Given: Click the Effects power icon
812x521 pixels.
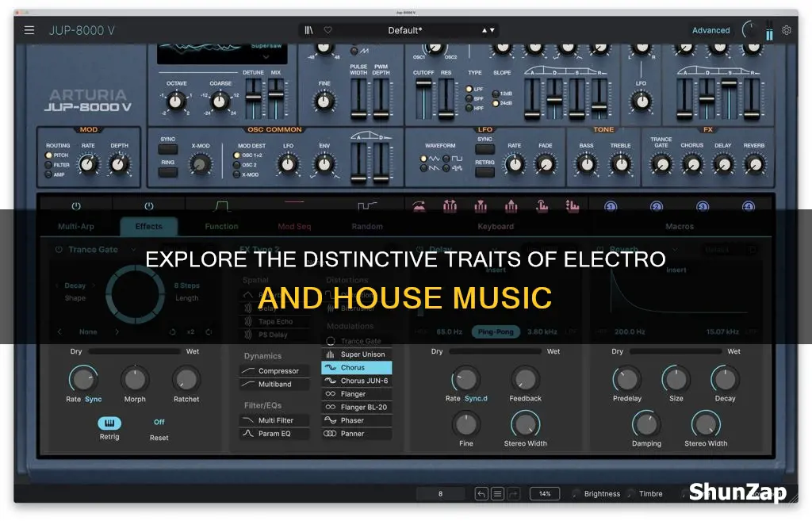Looking at the screenshot, I should (149, 206).
